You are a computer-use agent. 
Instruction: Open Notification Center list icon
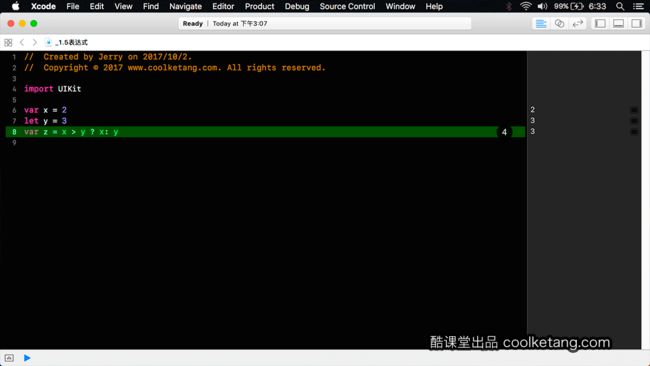click(638, 6)
